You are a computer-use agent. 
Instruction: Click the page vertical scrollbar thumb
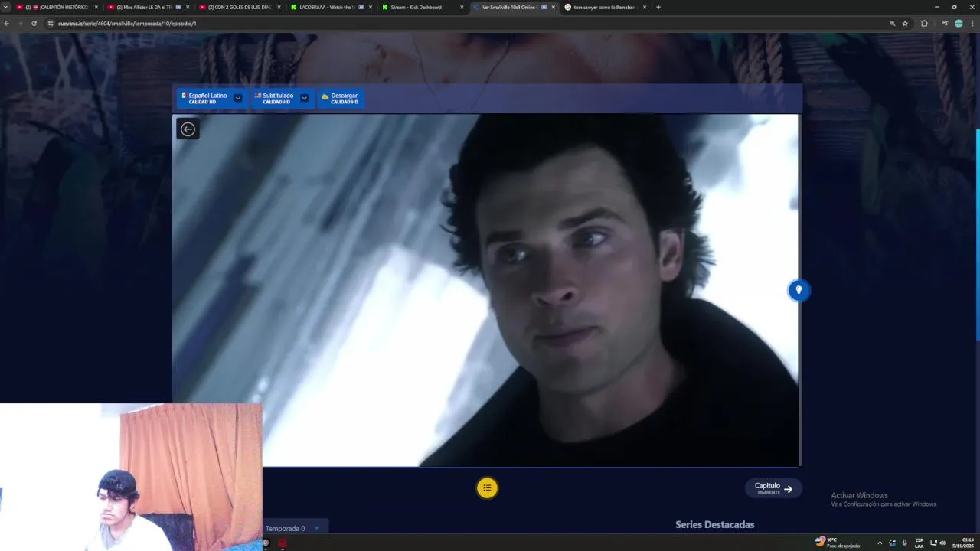point(978,234)
